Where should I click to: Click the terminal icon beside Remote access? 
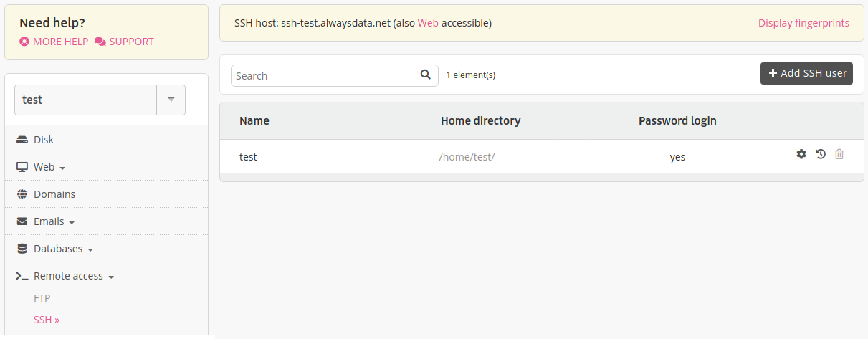[x=22, y=276]
